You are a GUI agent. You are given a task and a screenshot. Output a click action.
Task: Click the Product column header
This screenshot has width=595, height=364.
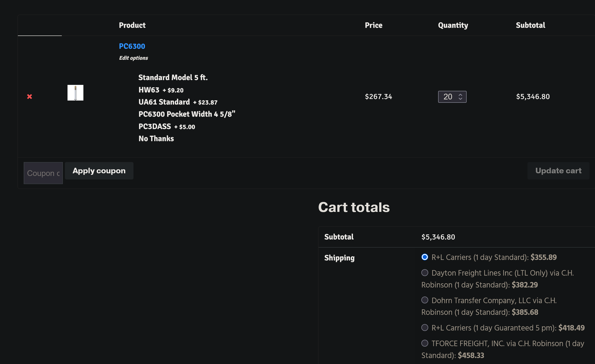pyautogui.click(x=132, y=25)
